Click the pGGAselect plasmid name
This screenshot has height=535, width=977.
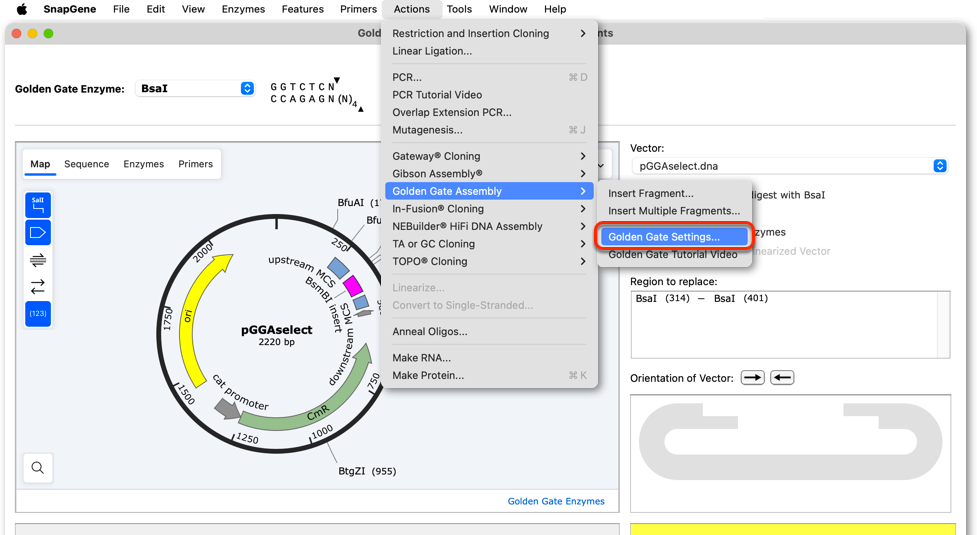277,330
